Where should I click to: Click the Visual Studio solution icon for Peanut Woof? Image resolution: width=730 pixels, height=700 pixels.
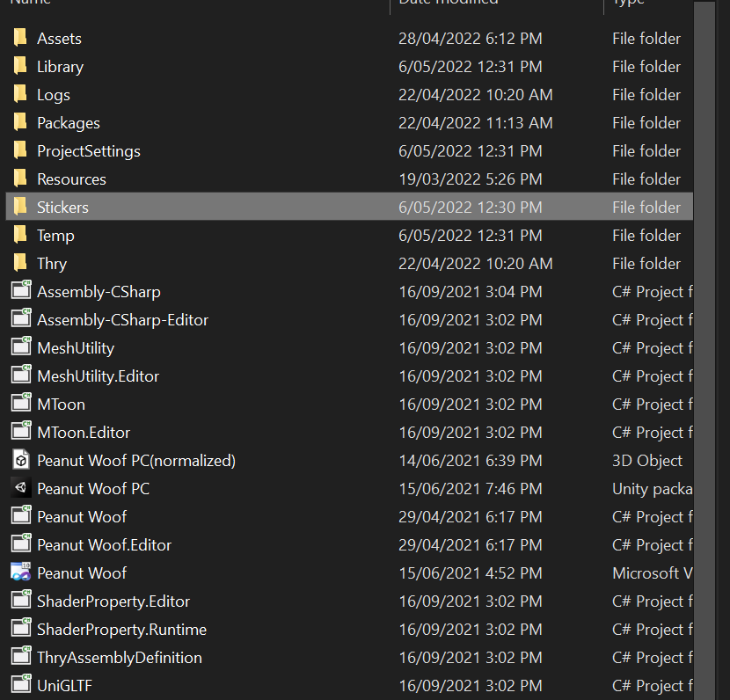(x=19, y=572)
